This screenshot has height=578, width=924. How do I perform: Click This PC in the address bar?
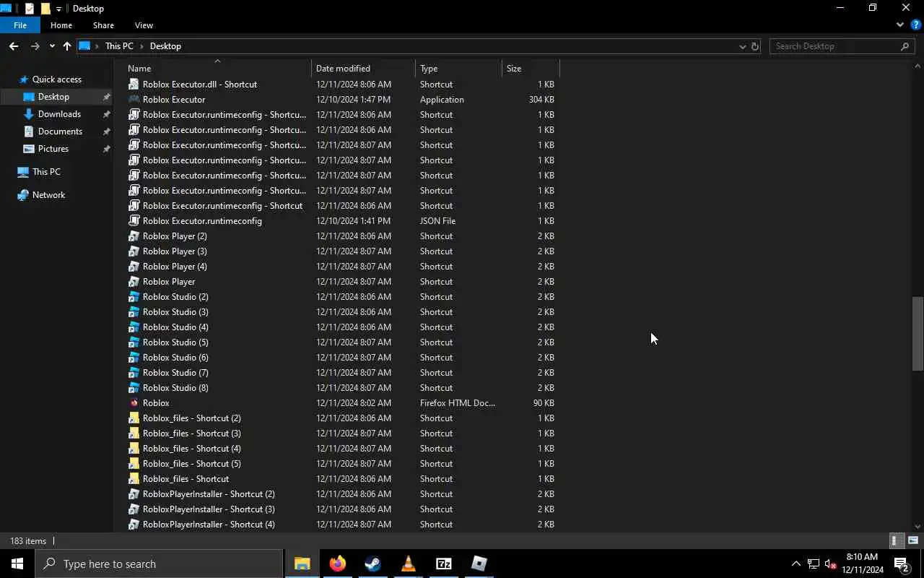point(119,46)
